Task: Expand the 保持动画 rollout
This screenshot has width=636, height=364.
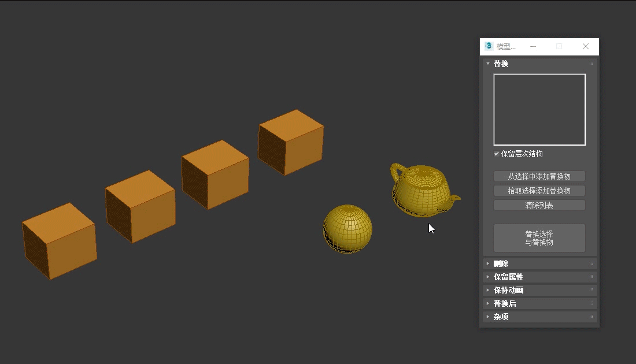Action: click(x=488, y=290)
